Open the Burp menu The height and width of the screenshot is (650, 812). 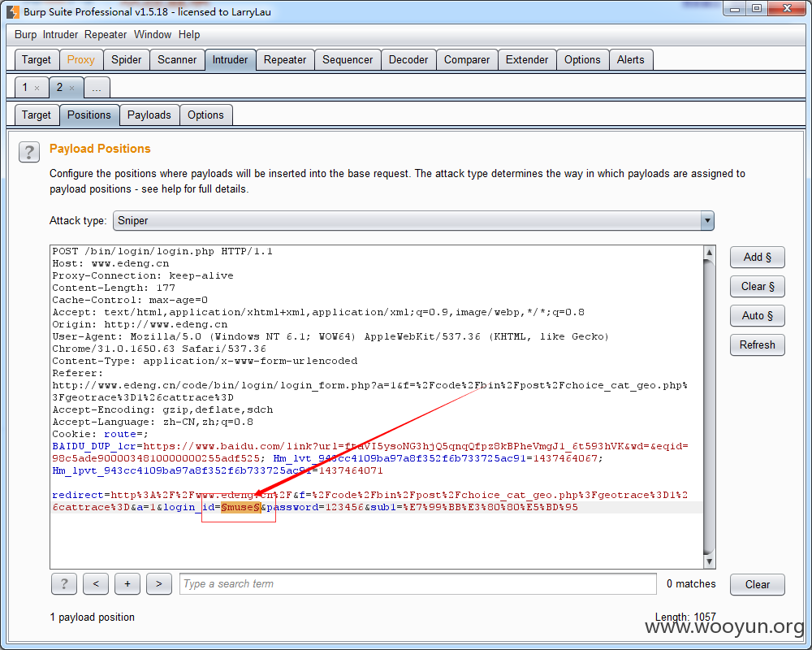[25, 35]
